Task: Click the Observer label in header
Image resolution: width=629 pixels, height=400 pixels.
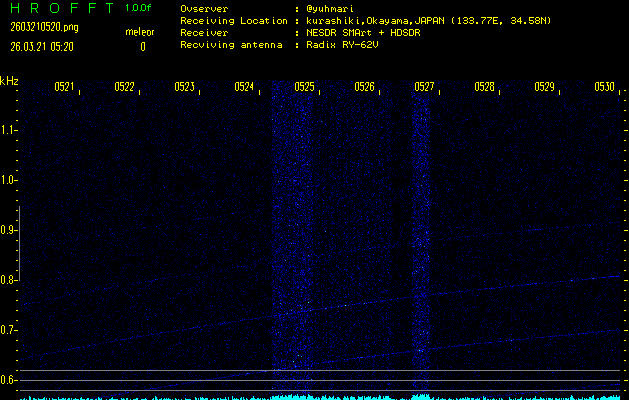Action: (204, 9)
